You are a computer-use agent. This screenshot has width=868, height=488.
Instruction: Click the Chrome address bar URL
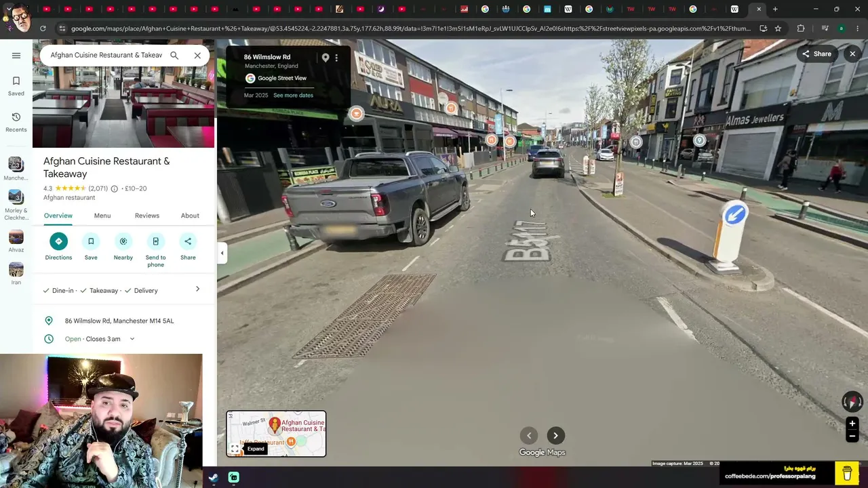coord(410,28)
